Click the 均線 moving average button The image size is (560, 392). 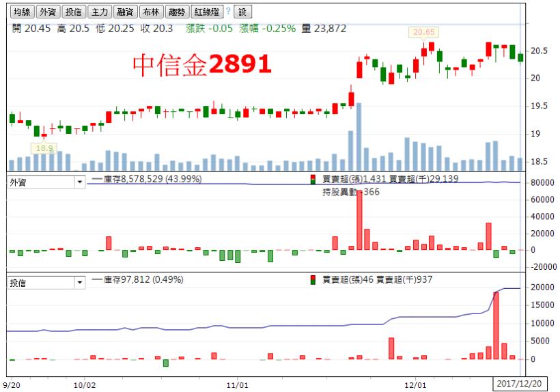tap(22, 12)
